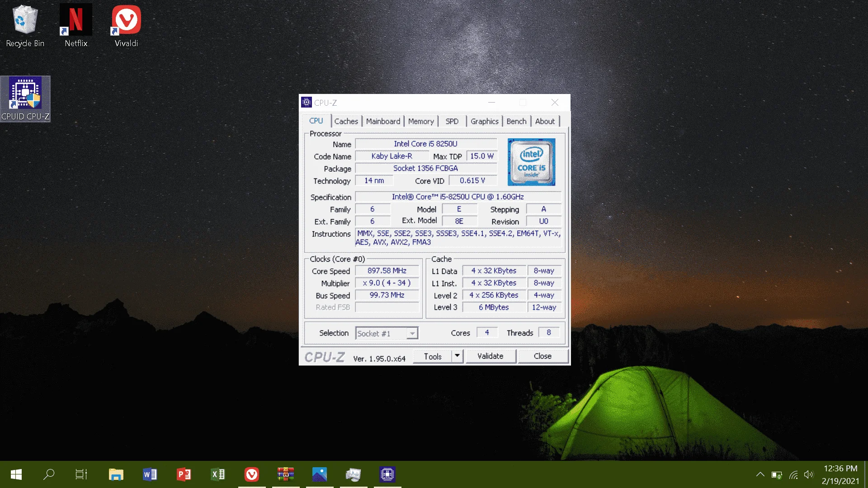Switch to the Caches tab

(346, 122)
